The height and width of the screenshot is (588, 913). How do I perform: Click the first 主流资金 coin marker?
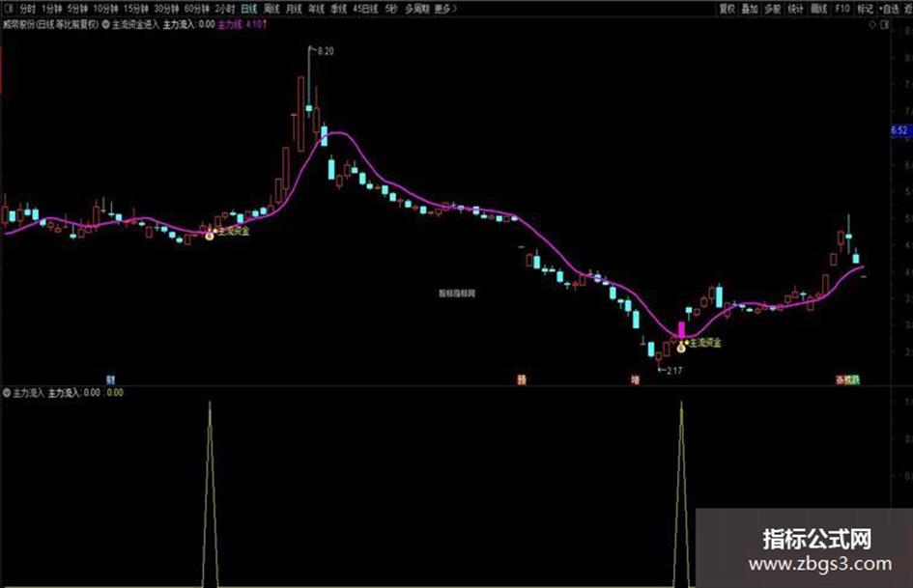point(209,236)
